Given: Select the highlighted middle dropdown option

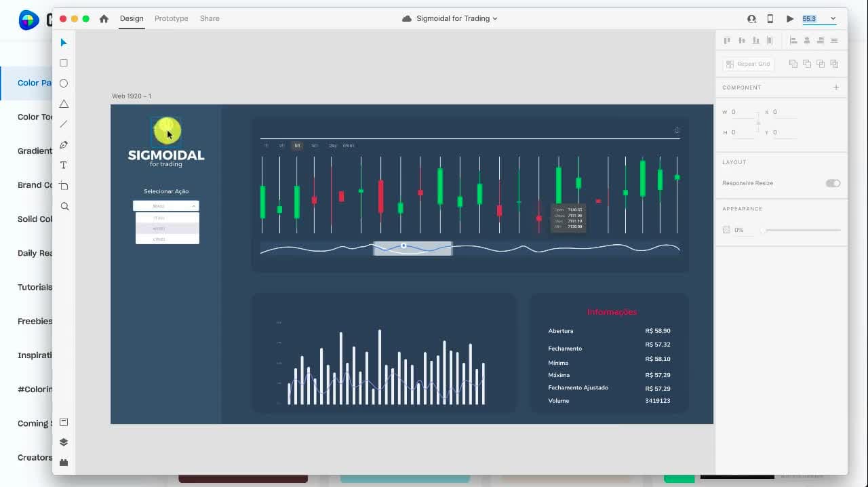Looking at the screenshot, I should pos(167,229).
